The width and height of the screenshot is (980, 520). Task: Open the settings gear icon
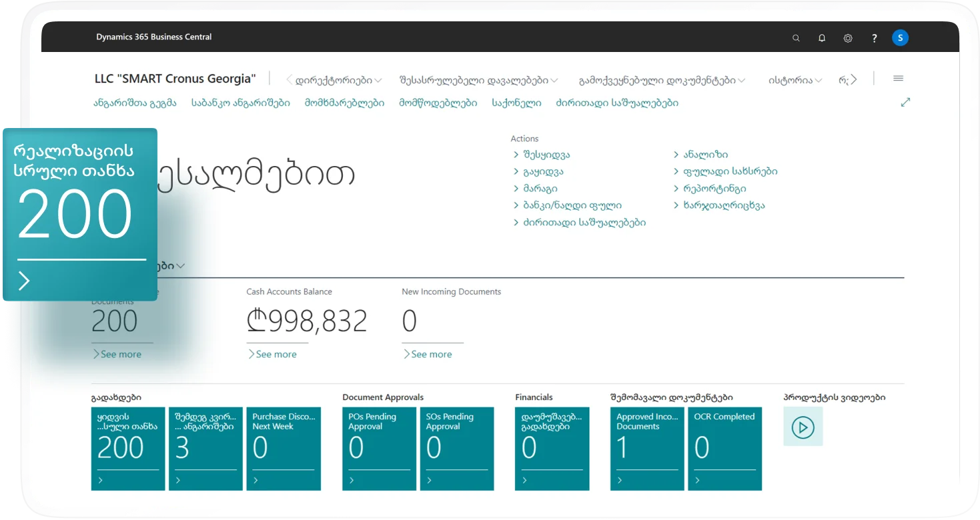[848, 38]
